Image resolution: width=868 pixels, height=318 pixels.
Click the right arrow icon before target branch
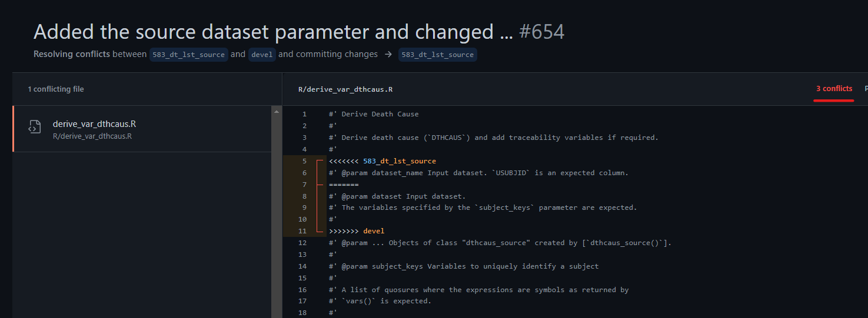point(388,55)
